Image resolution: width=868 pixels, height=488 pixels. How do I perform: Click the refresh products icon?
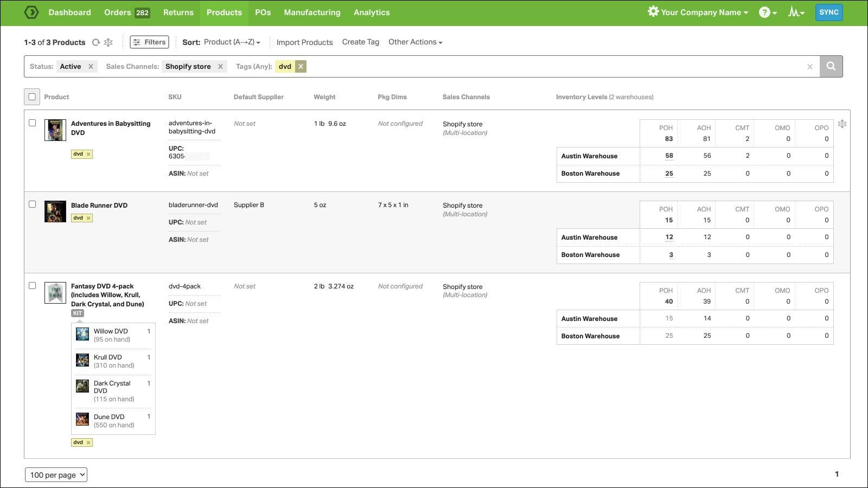[x=96, y=42]
